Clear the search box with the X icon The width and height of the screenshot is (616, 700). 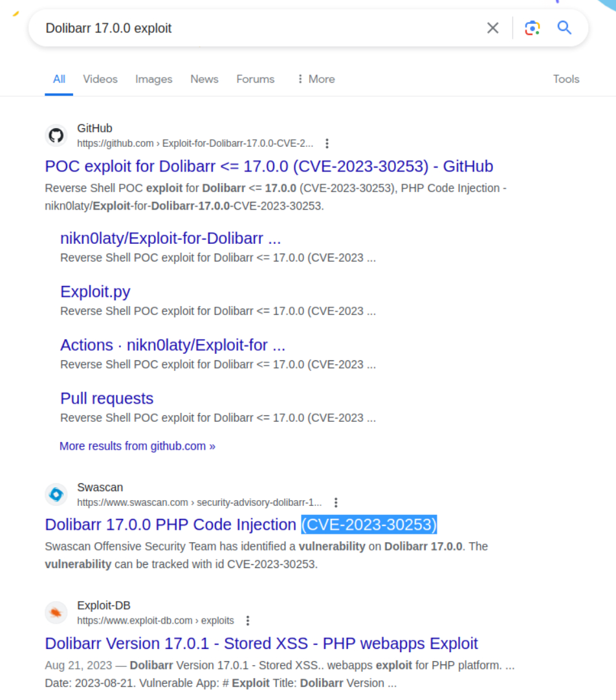tap(492, 28)
